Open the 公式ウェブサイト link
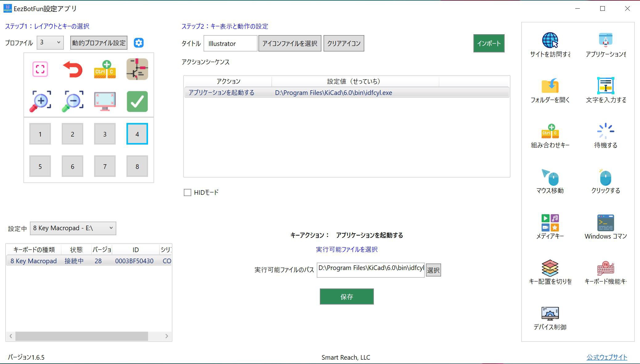The height and width of the screenshot is (364, 640). 607,357
